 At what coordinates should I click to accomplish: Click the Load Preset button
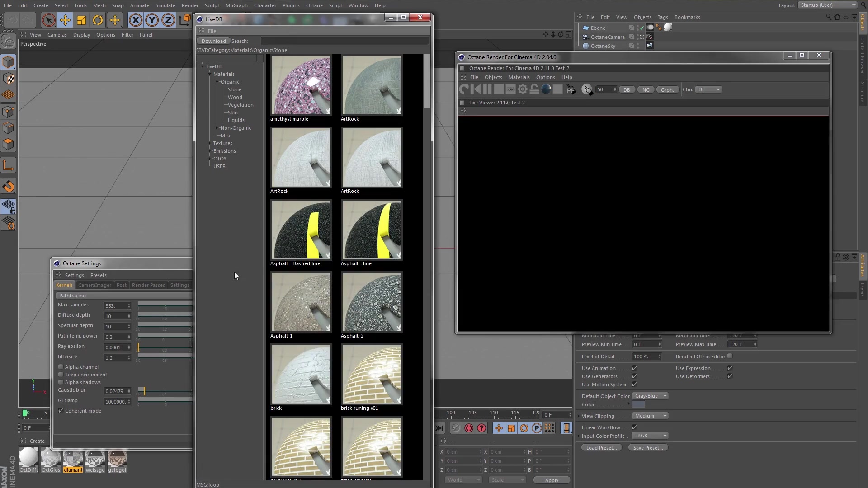point(601,448)
